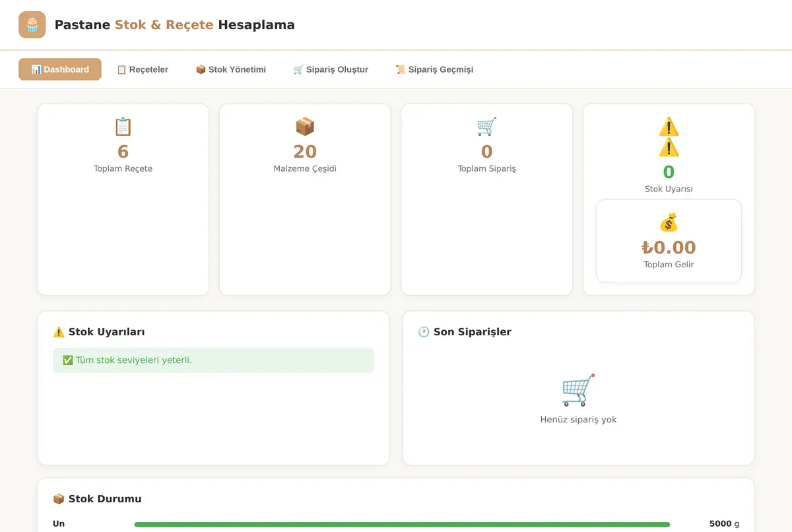Click the Stok Durumu heading text
Image resolution: width=792 pixels, height=532 pixels.
point(105,499)
